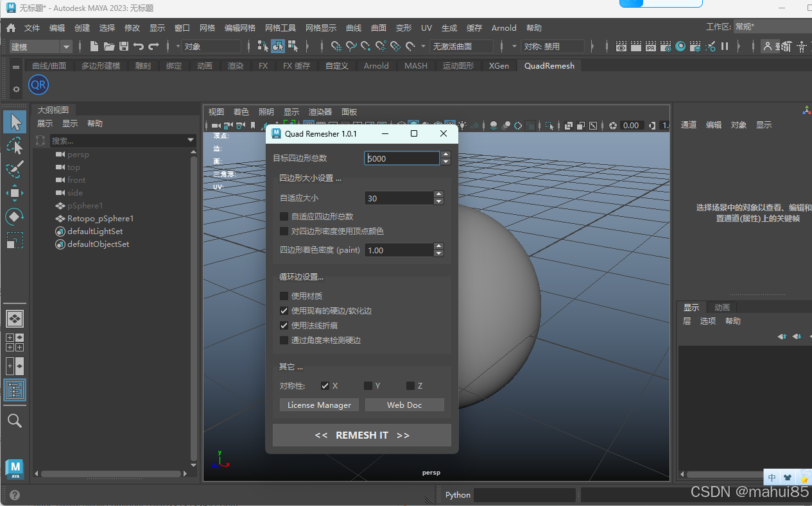This screenshot has height=506, width=812.
Task: Activate the Rotate tool in toolbox
Action: (15, 217)
